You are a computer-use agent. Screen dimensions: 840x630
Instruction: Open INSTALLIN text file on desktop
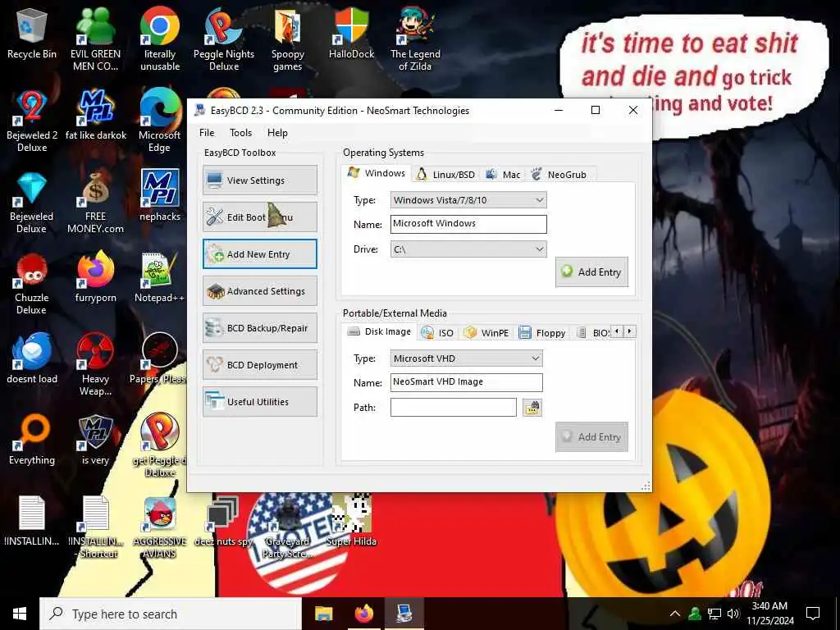32,521
